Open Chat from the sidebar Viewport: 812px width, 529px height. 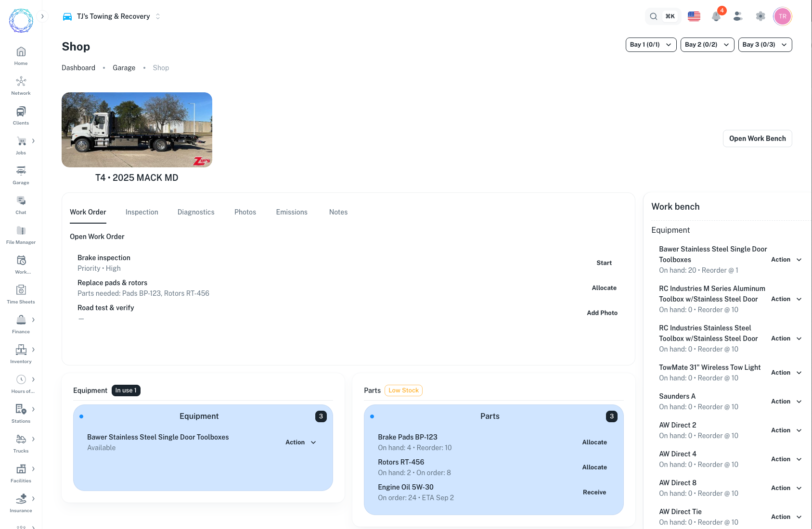(21, 205)
